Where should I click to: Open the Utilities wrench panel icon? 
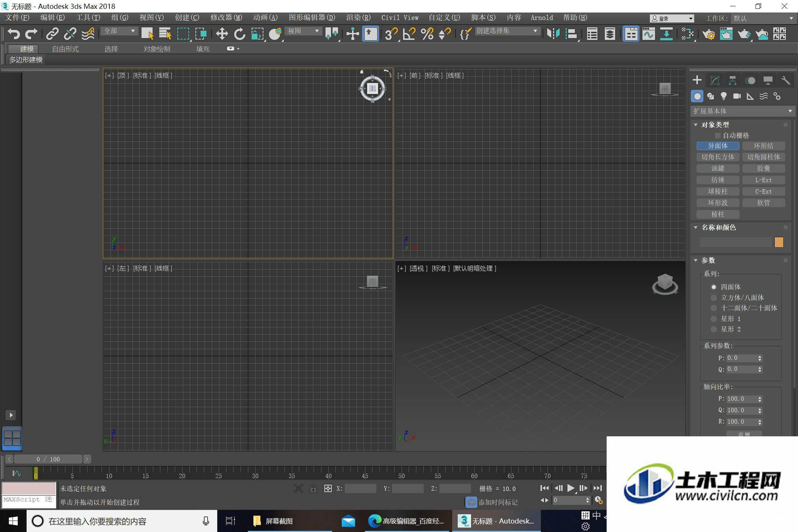pos(786,80)
